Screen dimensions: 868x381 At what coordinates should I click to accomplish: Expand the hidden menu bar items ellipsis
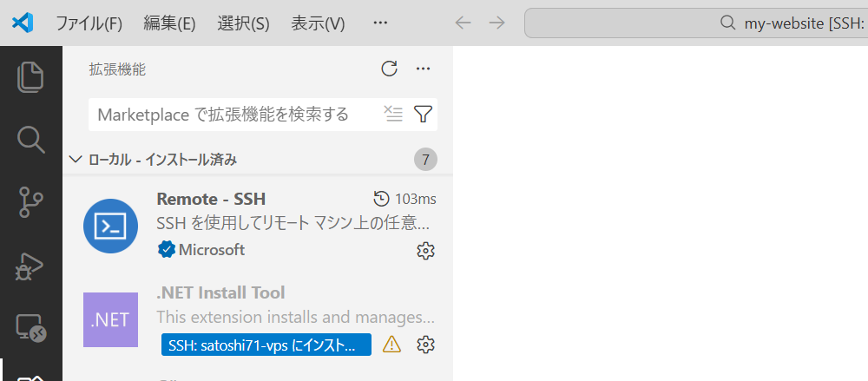379,23
